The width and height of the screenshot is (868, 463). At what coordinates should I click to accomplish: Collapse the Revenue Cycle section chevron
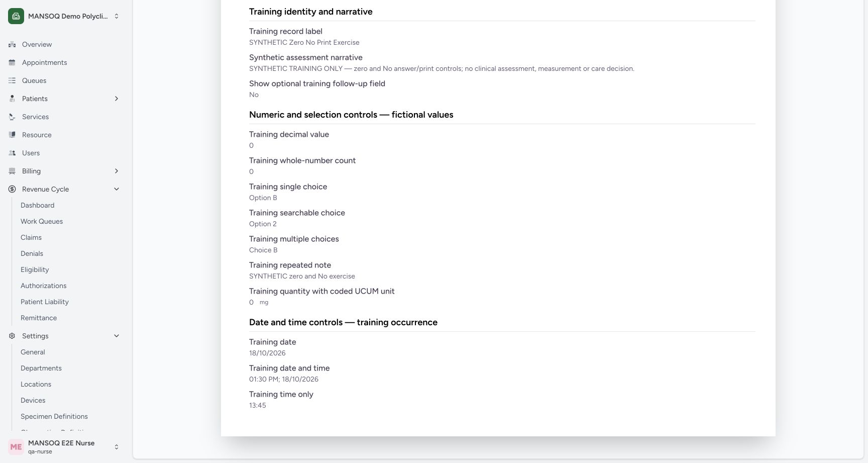(x=117, y=189)
